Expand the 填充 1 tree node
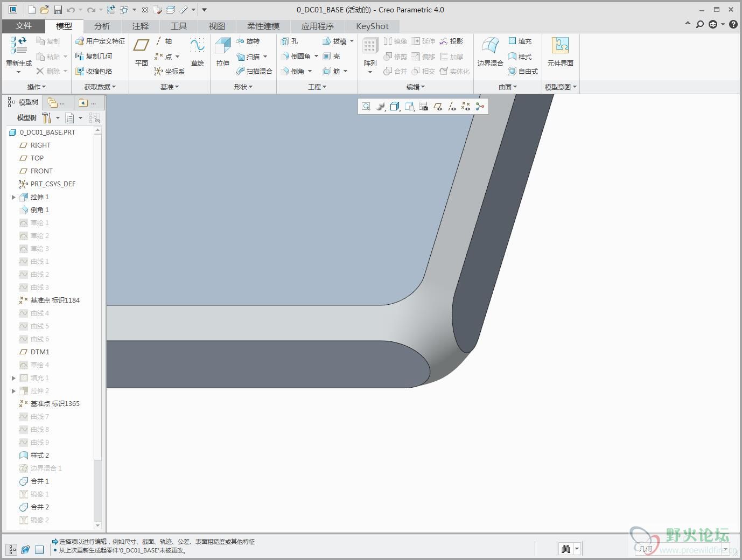 (x=13, y=378)
